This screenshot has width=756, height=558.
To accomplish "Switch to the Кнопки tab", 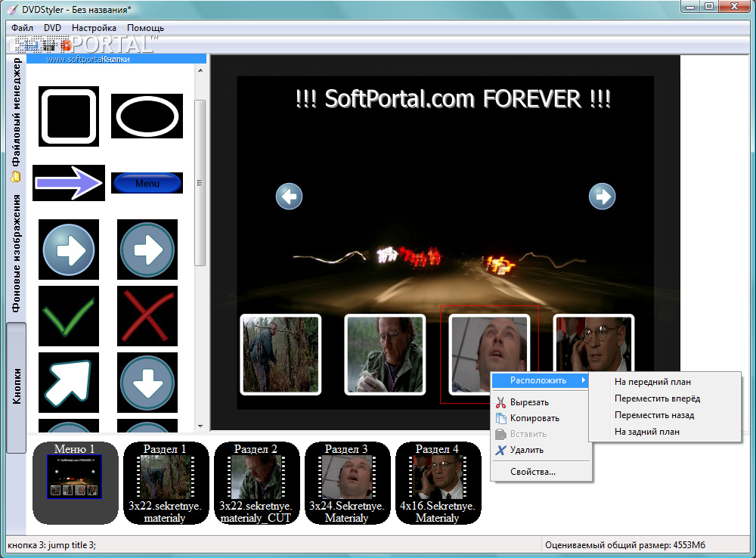I will [16, 387].
